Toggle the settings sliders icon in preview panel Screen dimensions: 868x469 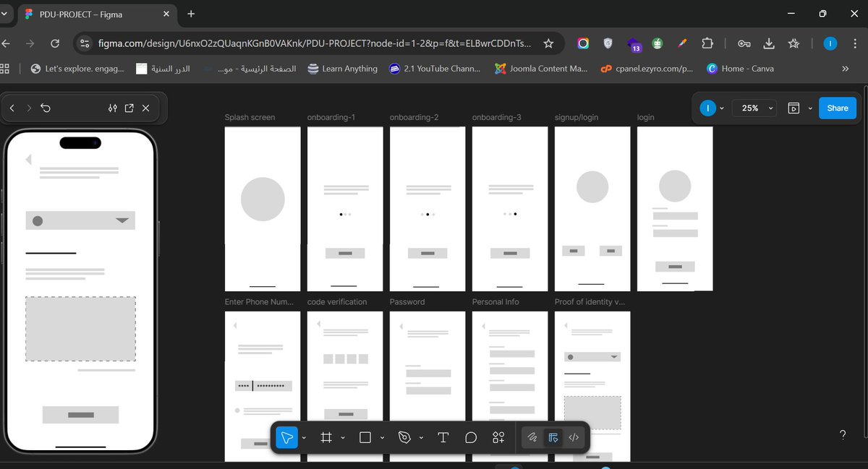[112, 108]
